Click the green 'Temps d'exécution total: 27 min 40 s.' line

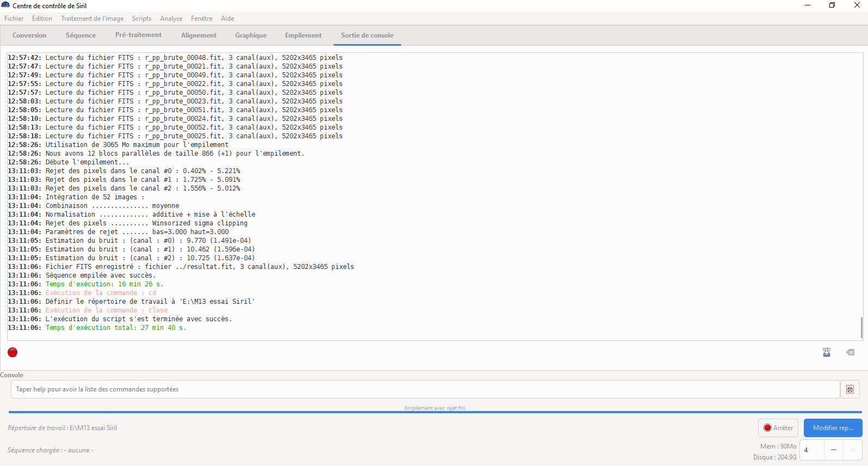(x=97, y=328)
